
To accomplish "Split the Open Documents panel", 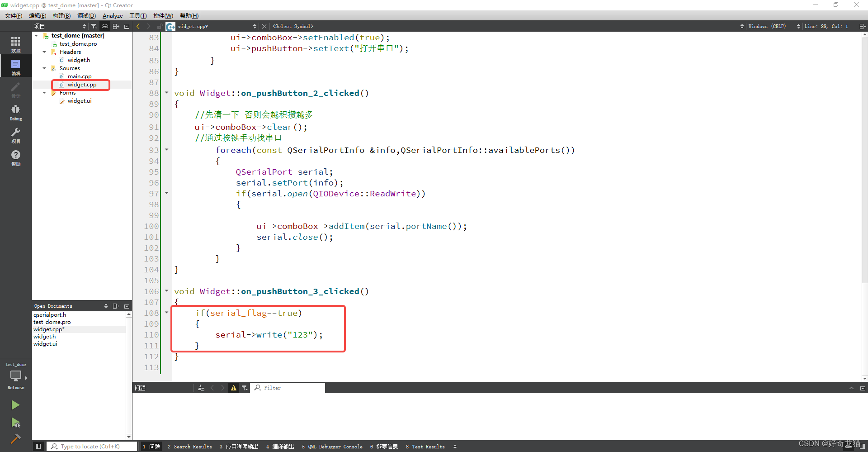I will tap(116, 306).
